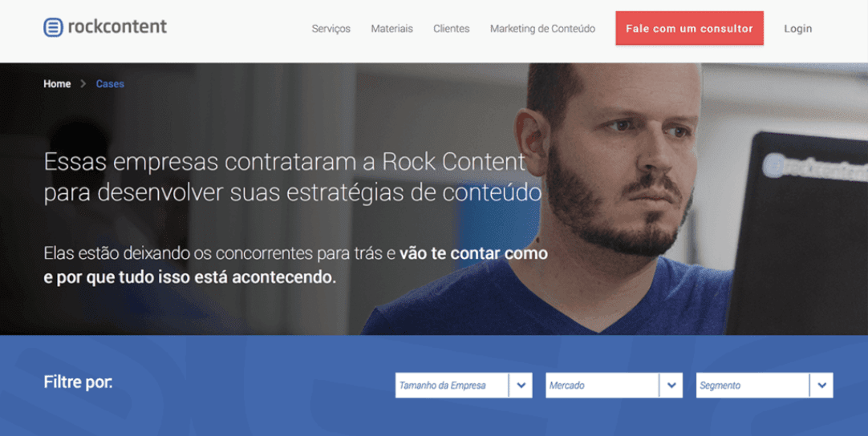Expand the Segmento filter dropdown
868x436 pixels.
tap(765, 385)
